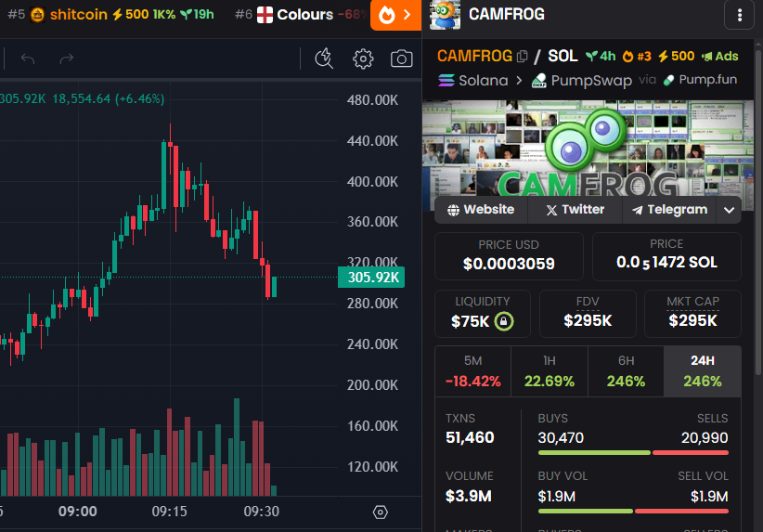763x532 pixels.
Task: Expand more social links chevron
Action: coord(729,210)
